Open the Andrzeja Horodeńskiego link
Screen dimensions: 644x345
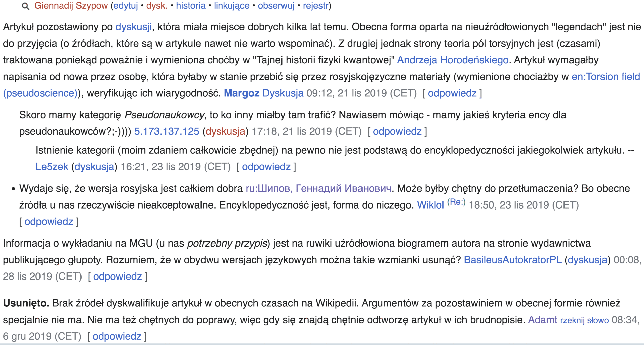(x=453, y=60)
